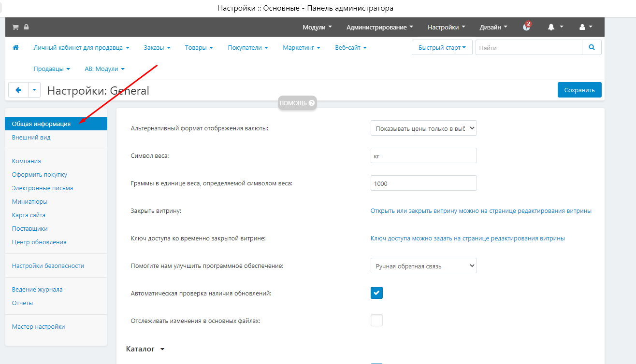Open the Администрирование menu
The image size is (636, 364).
[x=380, y=27]
